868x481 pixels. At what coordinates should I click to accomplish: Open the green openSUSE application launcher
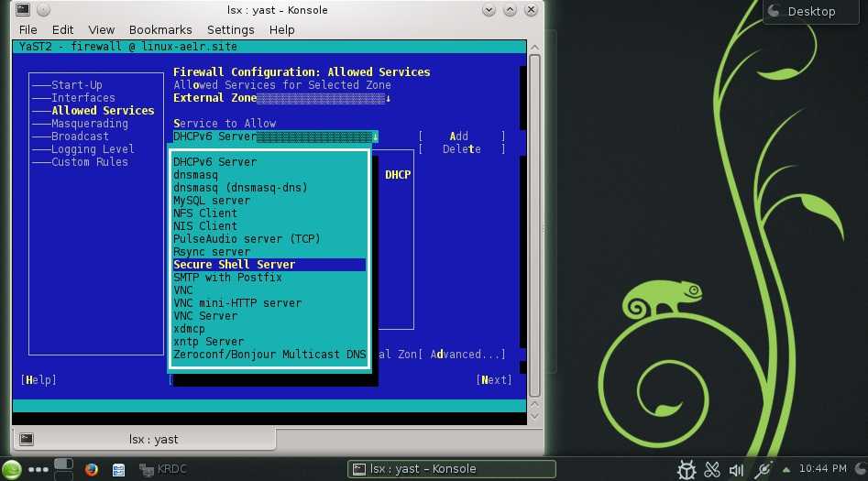tap(11, 469)
